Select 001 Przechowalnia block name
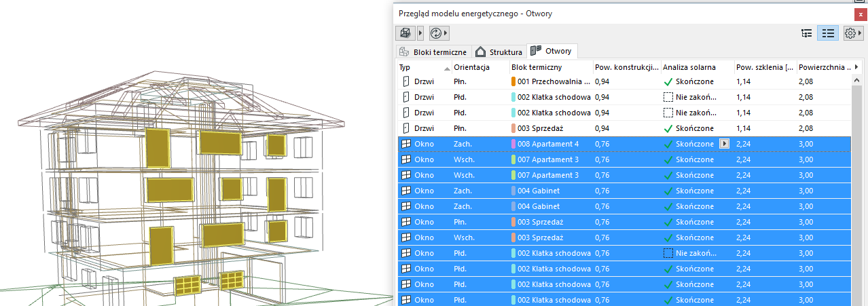868x306 pixels. coord(554,81)
